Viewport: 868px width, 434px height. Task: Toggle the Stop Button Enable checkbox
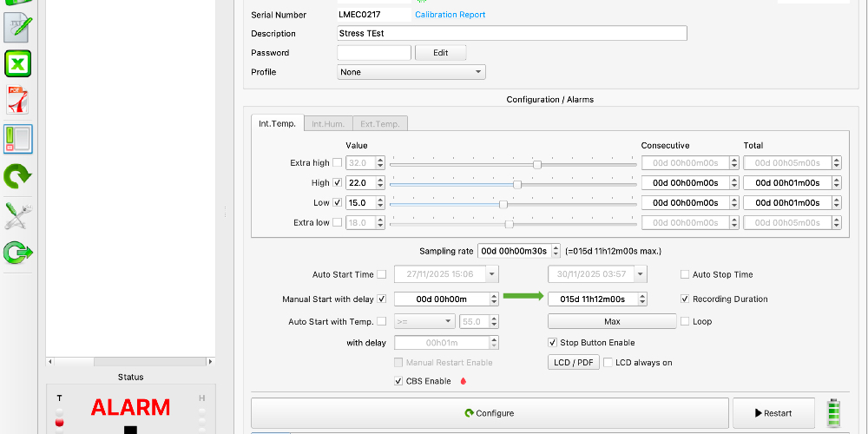click(x=552, y=343)
